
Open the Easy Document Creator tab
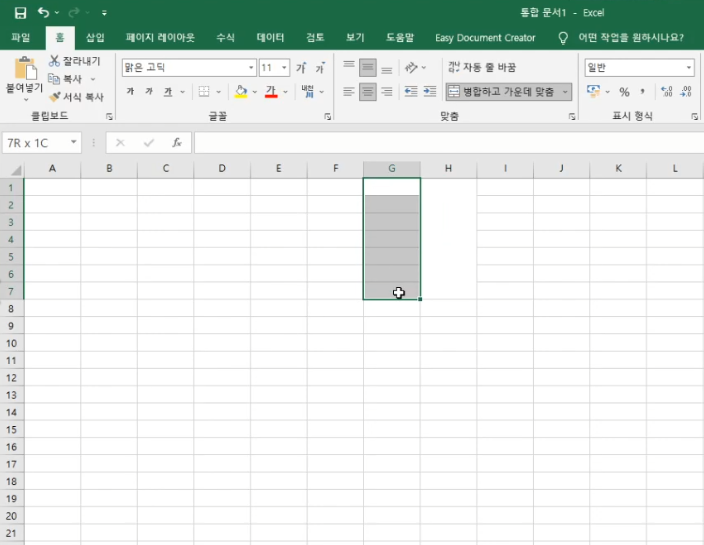[485, 38]
